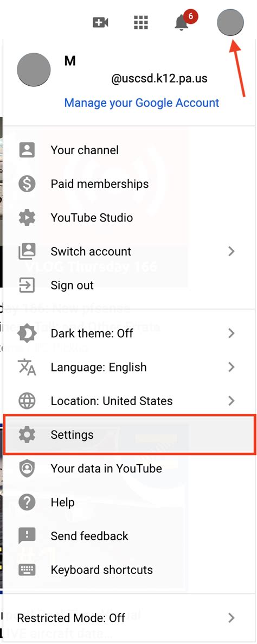
Task: Click the Settings gear icon
Action: tap(27, 434)
